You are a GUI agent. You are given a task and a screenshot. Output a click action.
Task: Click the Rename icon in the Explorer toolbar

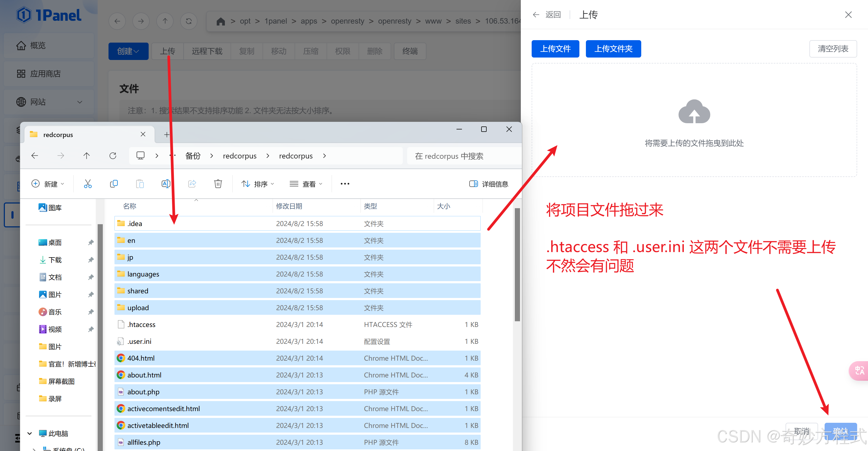166,184
